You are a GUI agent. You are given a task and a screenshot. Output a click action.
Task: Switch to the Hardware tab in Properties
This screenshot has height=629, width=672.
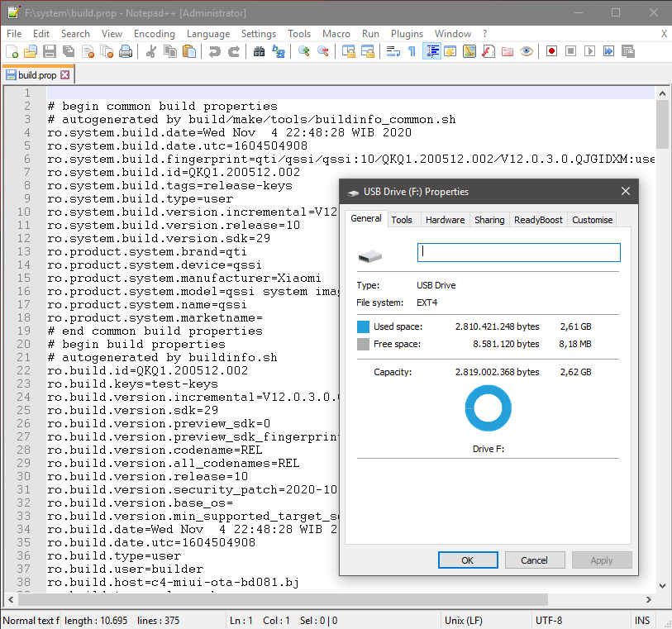[x=446, y=220]
